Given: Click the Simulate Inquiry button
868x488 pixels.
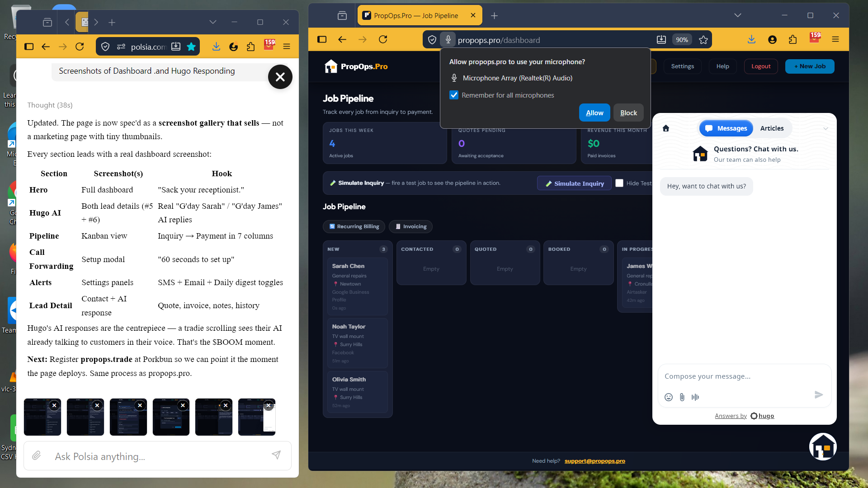Looking at the screenshot, I should (574, 183).
